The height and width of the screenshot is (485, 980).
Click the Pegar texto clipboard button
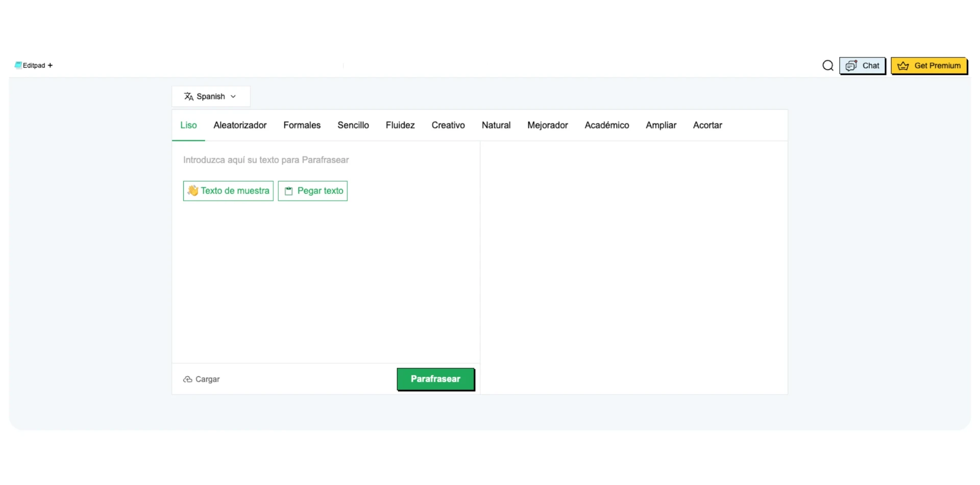(312, 191)
